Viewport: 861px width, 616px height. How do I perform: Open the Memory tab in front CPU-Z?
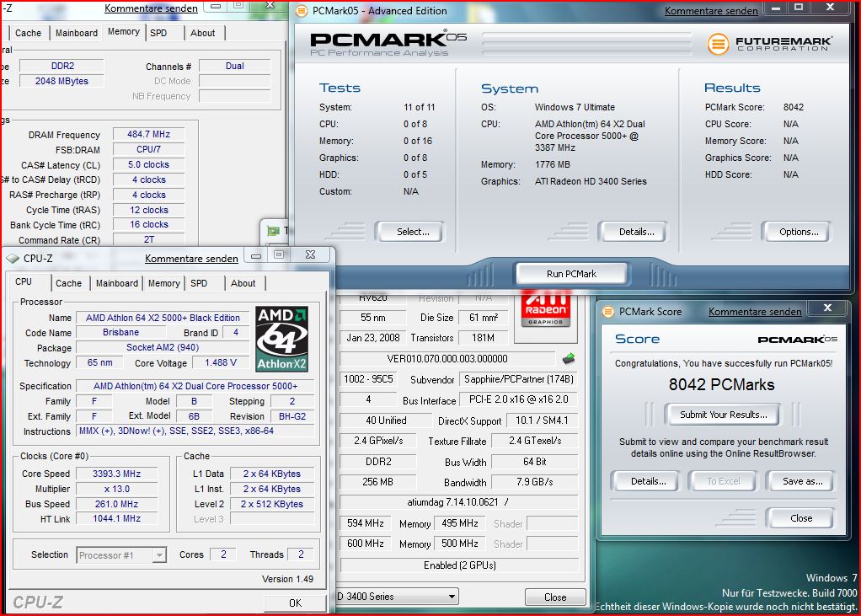coord(163,283)
